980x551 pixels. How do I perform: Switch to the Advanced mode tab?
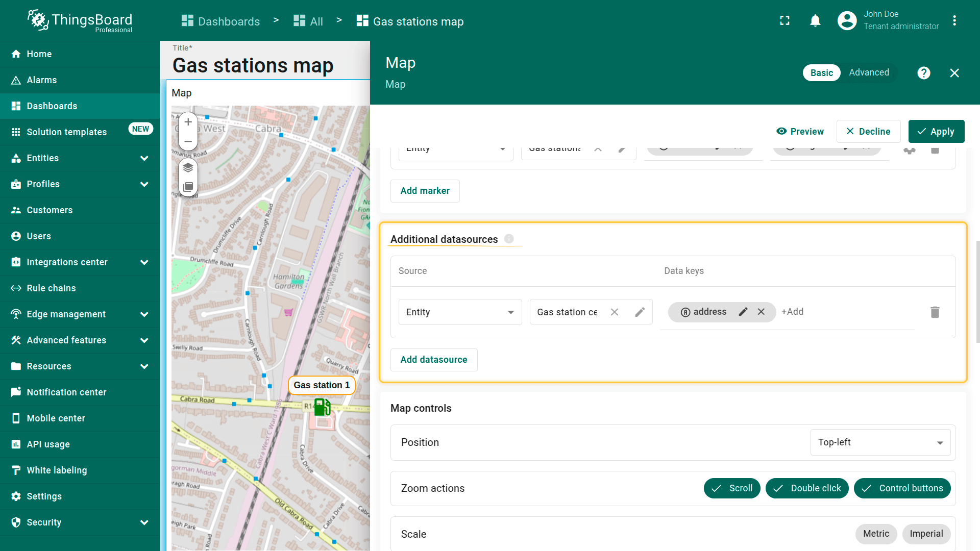click(869, 72)
